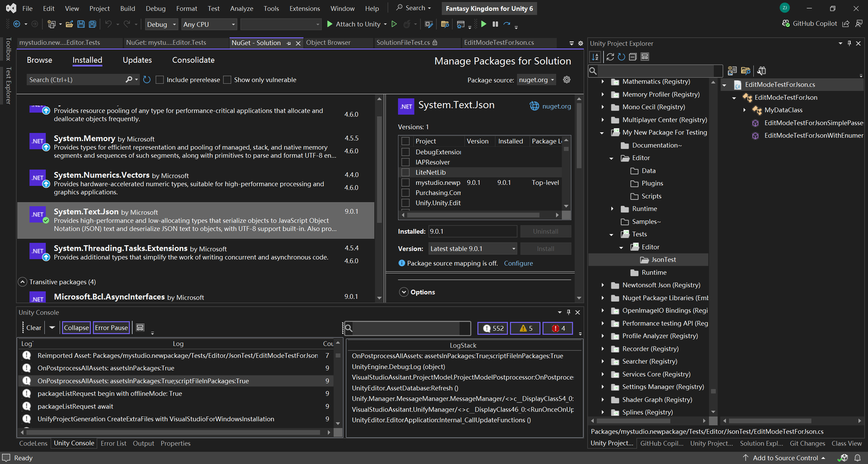Click the collapse all icon in Unity Project Explorer
This screenshot has height=464, width=868.
coord(633,57)
